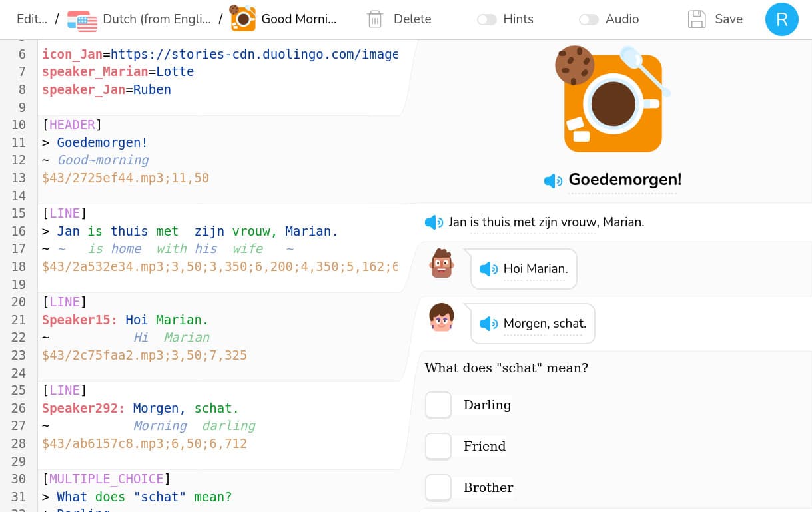
Task: Go to Edit breadcrumb link
Action: coord(32,19)
